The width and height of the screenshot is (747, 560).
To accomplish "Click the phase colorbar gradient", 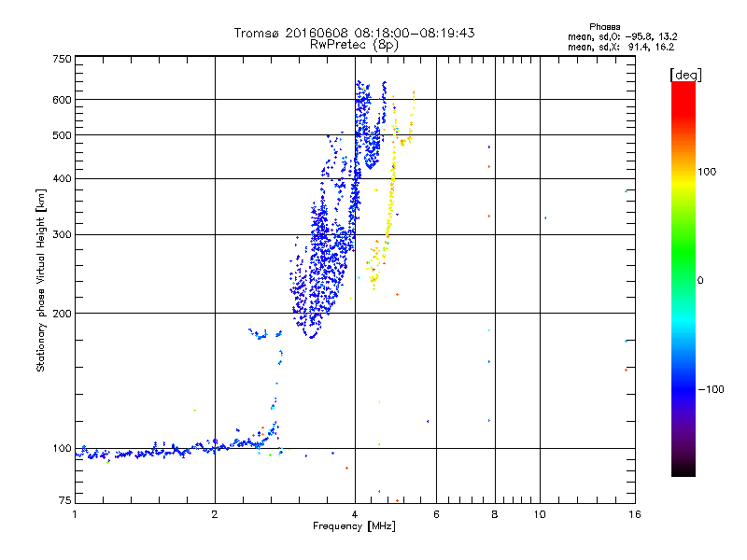I will (684, 278).
